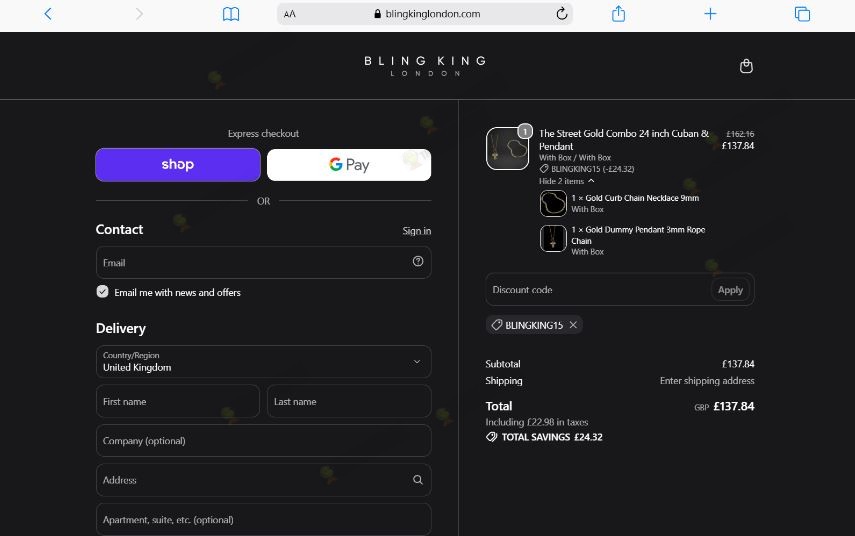Pay with Google Pay button
This screenshot has height=536, width=855.
(349, 165)
